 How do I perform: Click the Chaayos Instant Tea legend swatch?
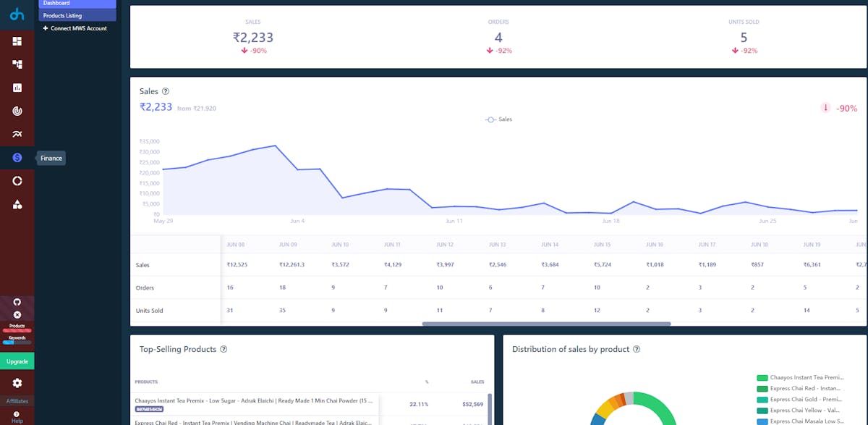point(762,377)
